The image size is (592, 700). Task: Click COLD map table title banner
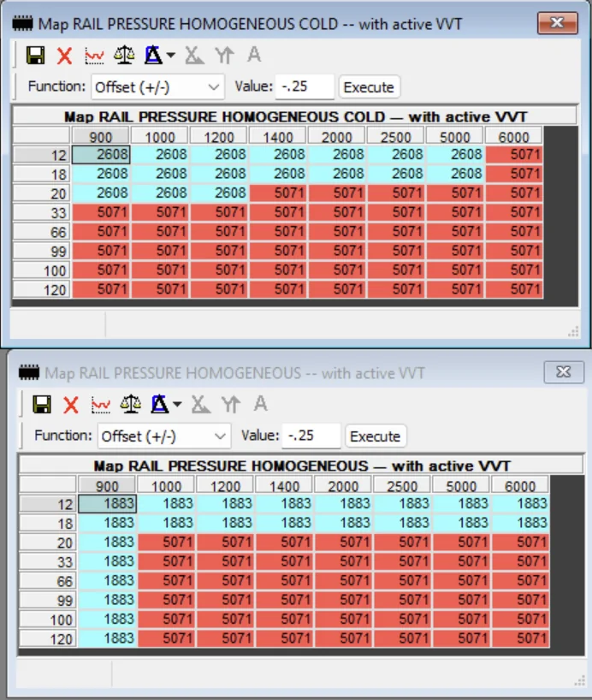pyautogui.click(x=294, y=116)
